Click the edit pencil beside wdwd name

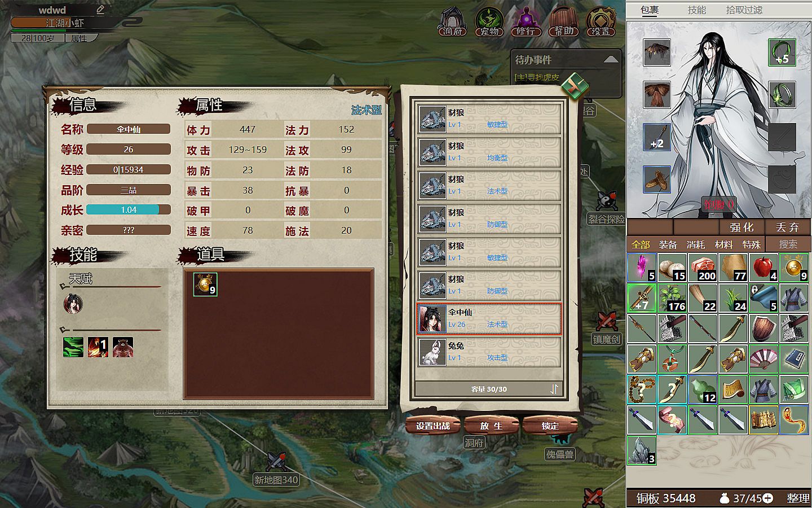(100, 10)
